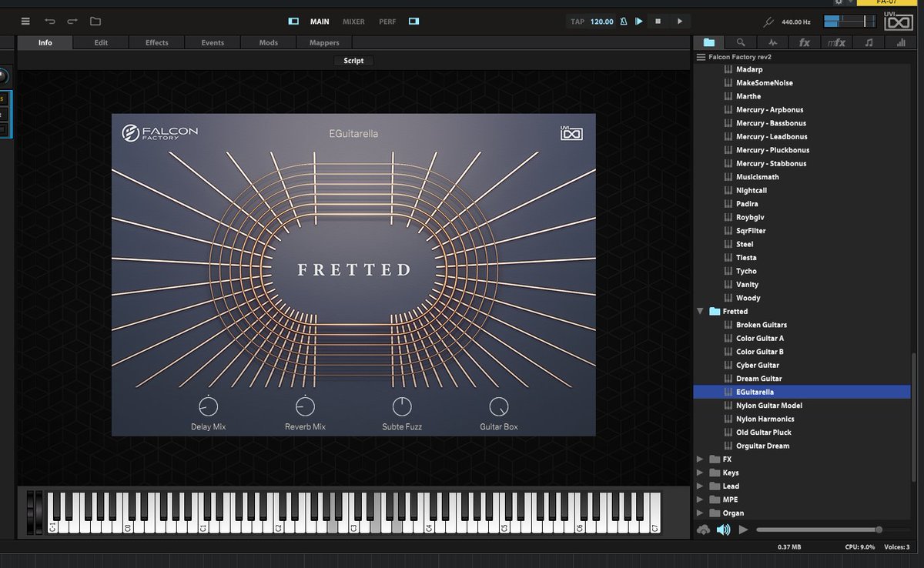This screenshot has height=568, width=924.
Task: Select the mfx browser tab icon
Action: (836, 42)
